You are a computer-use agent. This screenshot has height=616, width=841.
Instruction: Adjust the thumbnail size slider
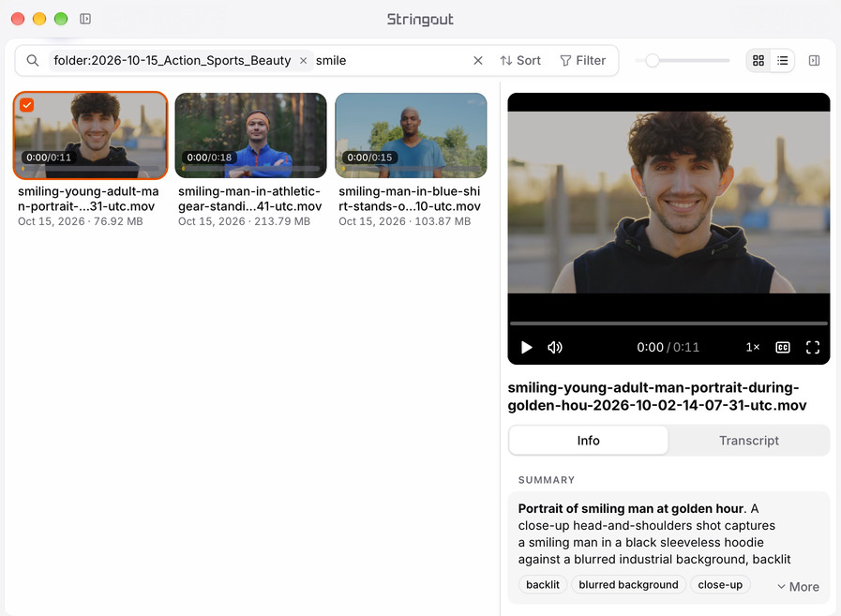coord(652,61)
